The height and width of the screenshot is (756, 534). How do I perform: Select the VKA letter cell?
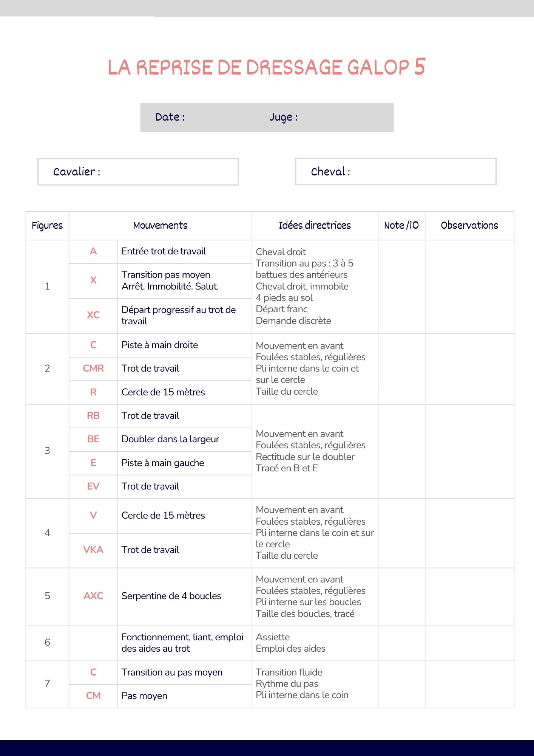tap(93, 550)
